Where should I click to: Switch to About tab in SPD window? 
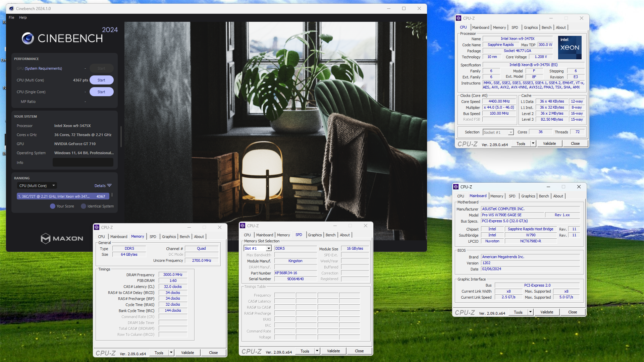point(345,235)
